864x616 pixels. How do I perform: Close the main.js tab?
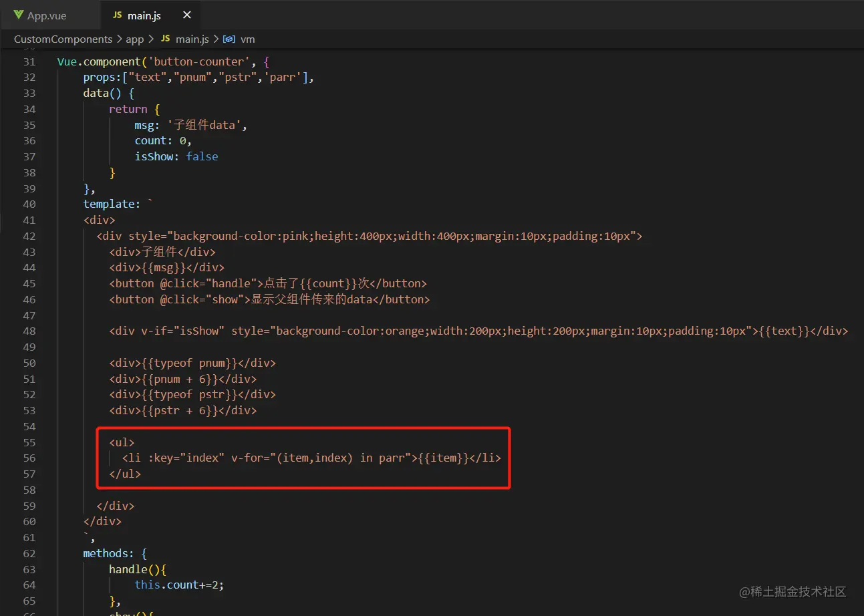pyautogui.click(x=187, y=15)
